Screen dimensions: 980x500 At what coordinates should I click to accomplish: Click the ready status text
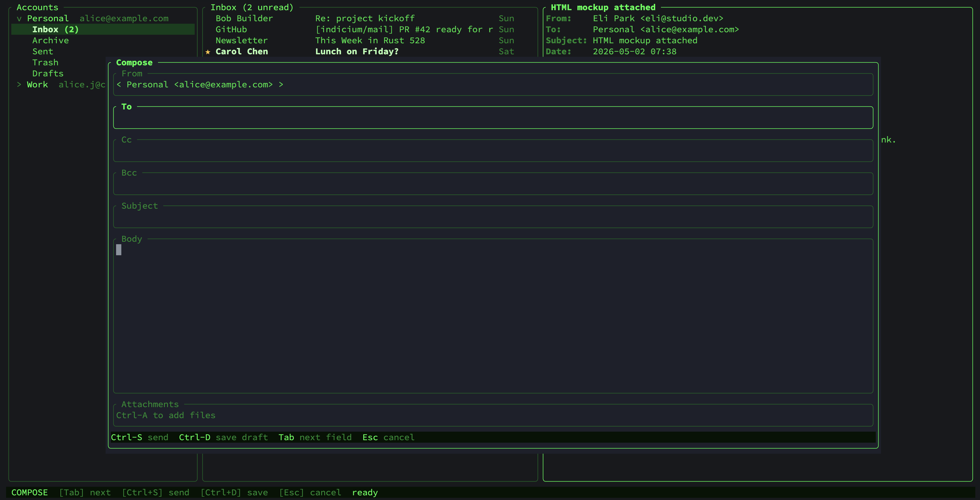365,493
